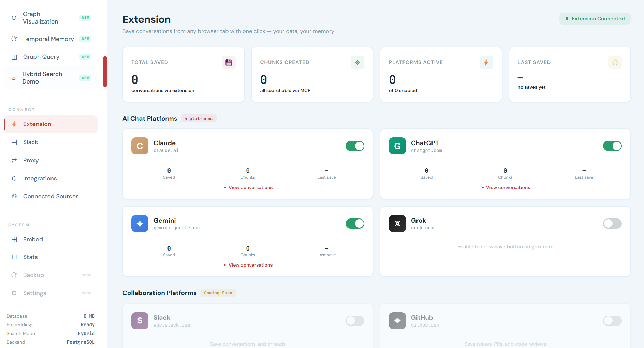Turn off the ChatGPT platform toggle
644x348 pixels.
(x=612, y=146)
